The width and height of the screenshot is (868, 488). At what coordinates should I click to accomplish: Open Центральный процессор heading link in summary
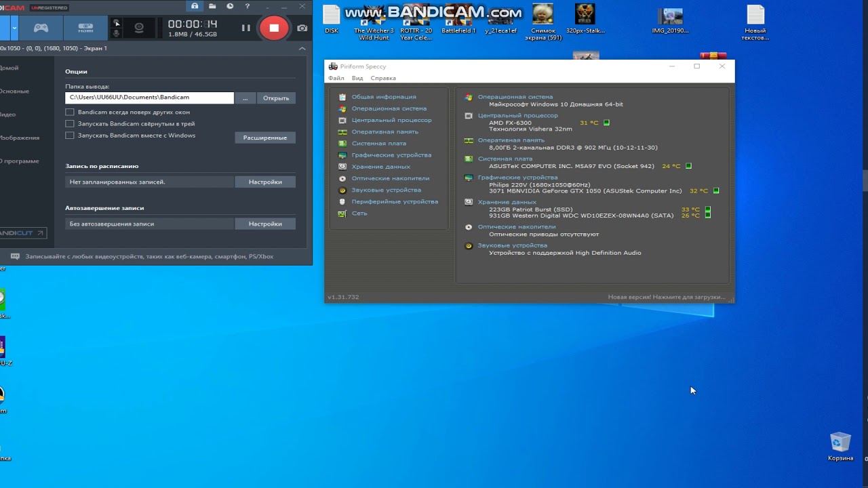coord(517,116)
